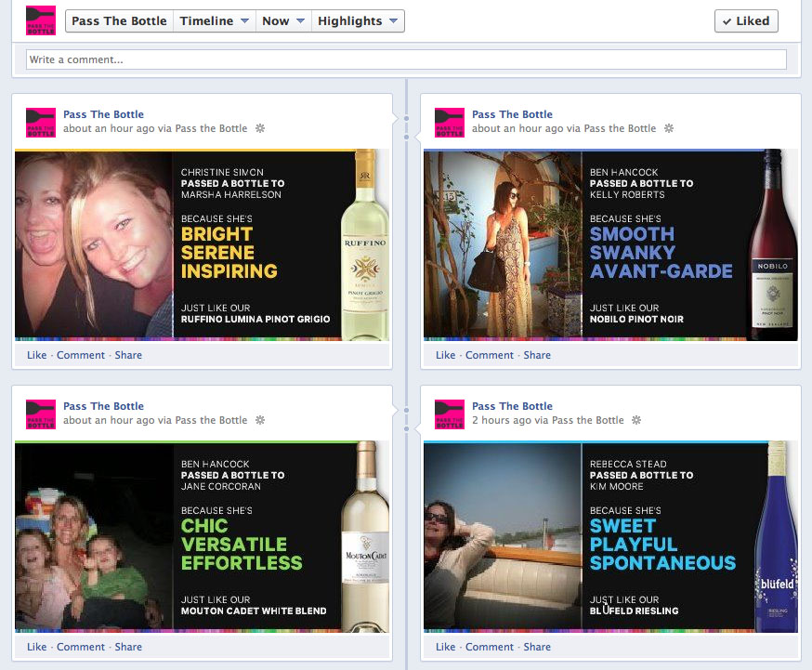The height and width of the screenshot is (670, 812).
Task: Share the Ruffino Lumina Pinot Grigio post
Action: point(128,355)
